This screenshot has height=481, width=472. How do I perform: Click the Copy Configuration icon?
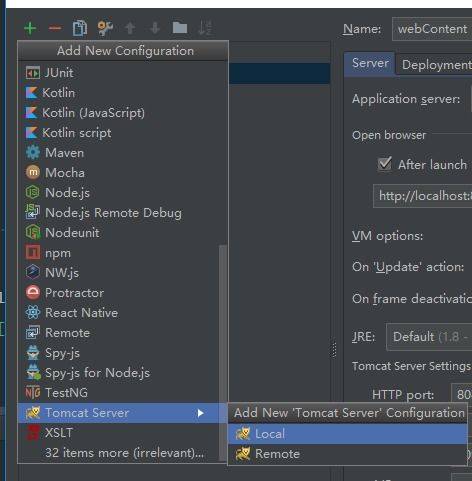click(80, 28)
